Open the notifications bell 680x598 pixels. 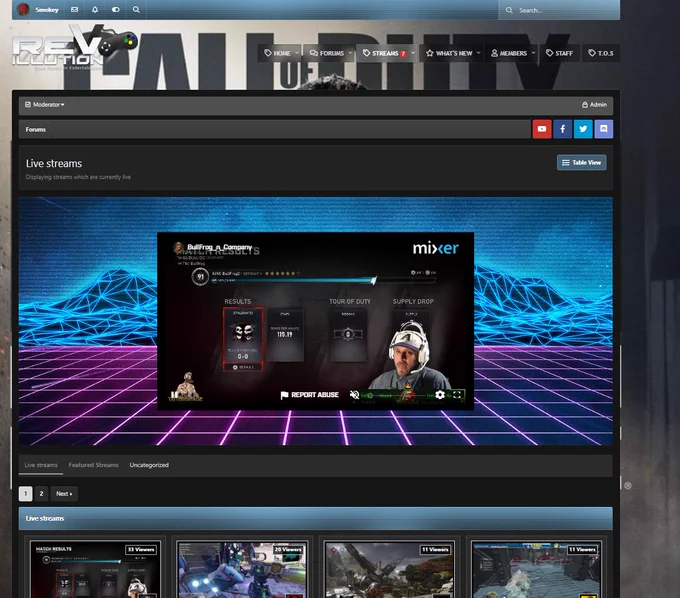click(95, 10)
